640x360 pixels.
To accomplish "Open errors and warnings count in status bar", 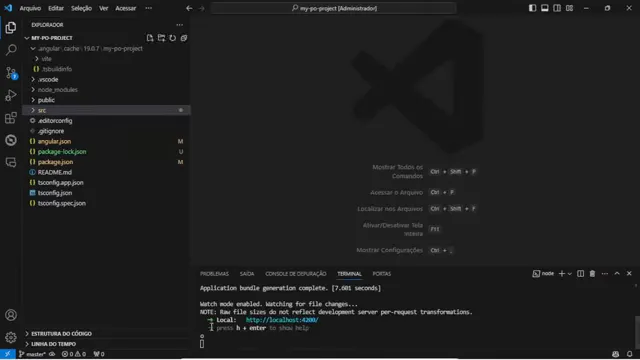I will (74, 354).
